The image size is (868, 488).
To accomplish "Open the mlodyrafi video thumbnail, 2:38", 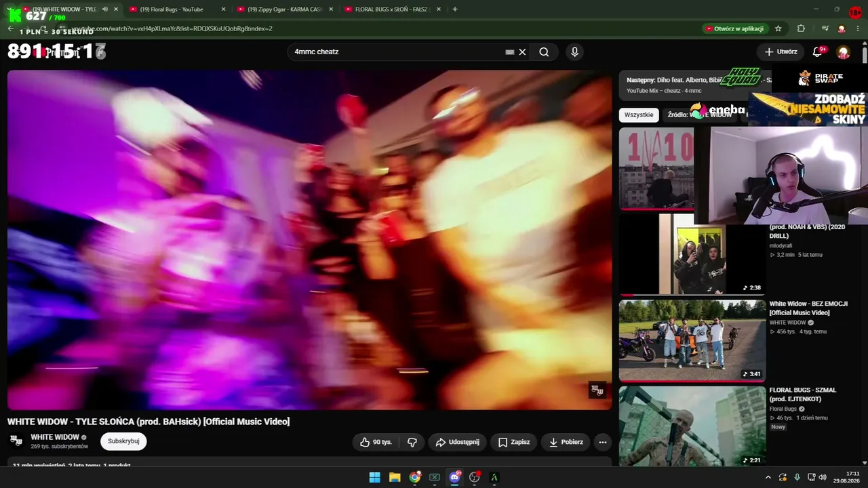I will pyautogui.click(x=692, y=254).
